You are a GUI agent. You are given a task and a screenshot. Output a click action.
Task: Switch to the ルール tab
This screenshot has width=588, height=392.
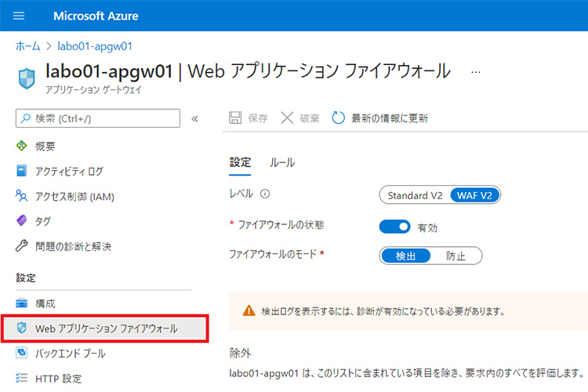point(282,163)
